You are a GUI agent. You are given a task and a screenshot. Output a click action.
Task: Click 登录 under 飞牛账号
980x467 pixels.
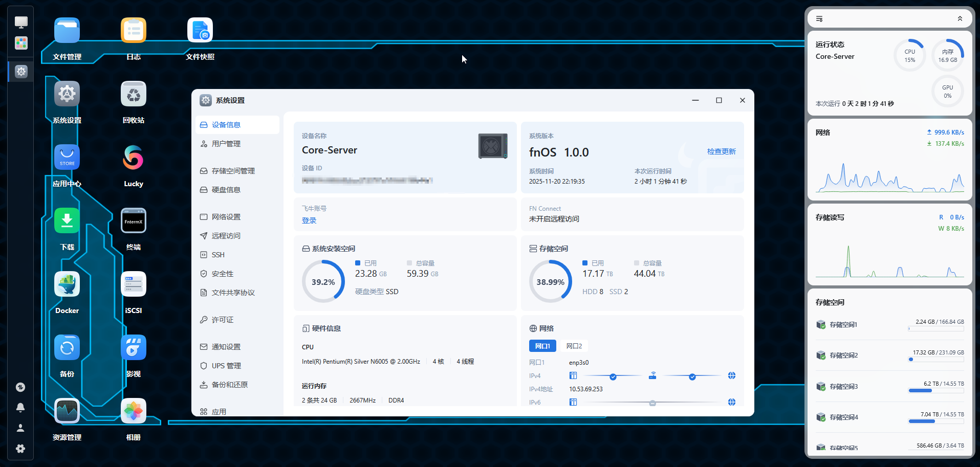(309, 220)
